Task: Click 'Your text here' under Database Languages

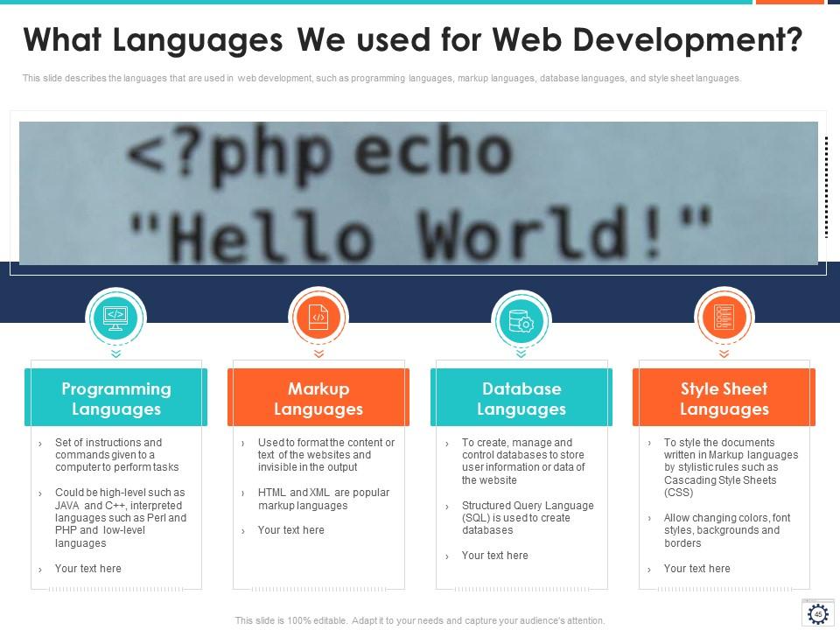Action: [495, 555]
